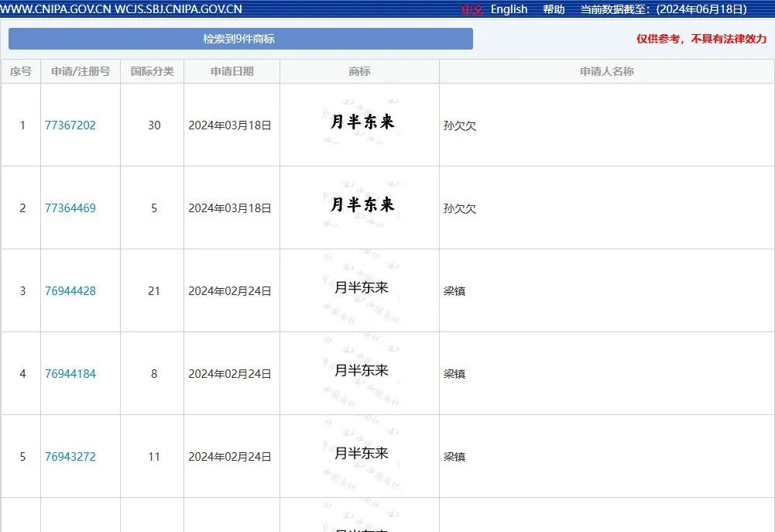
Task: Click the 当前数据截至 date text
Action: pos(664,9)
